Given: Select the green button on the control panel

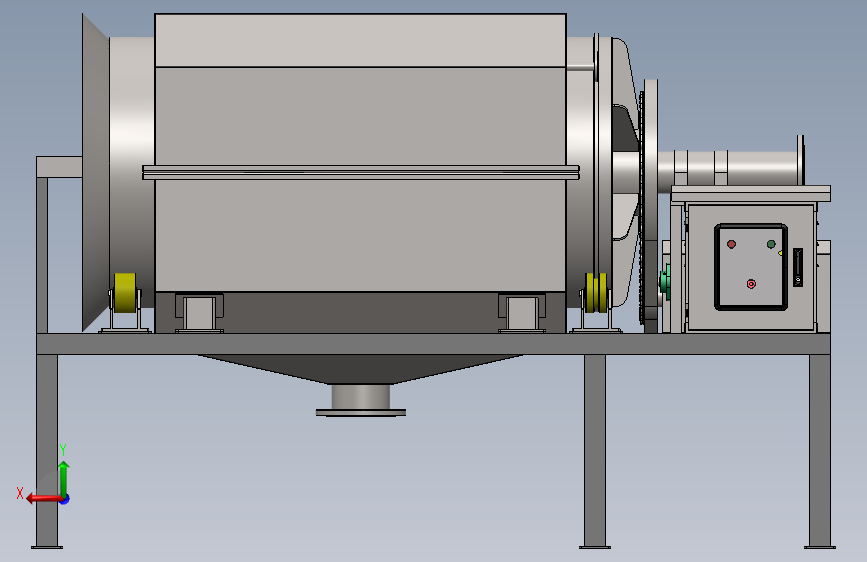Looking at the screenshot, I should point(771,244).
